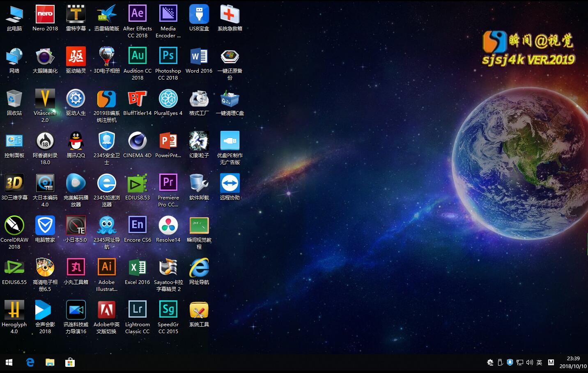Select the Vitascene 2.0 icon
The height and width of the screenshot is (373, 588).
[x=45, y=98]
